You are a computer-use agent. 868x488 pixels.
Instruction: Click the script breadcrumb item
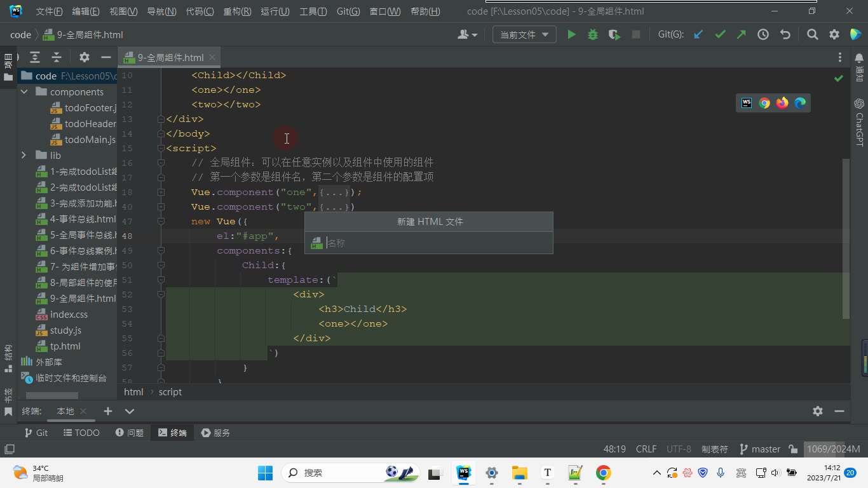tap(170, 392)
